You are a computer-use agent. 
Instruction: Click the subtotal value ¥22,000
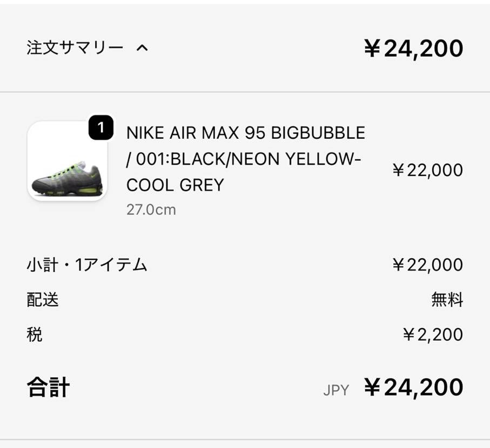click(427, 264)
